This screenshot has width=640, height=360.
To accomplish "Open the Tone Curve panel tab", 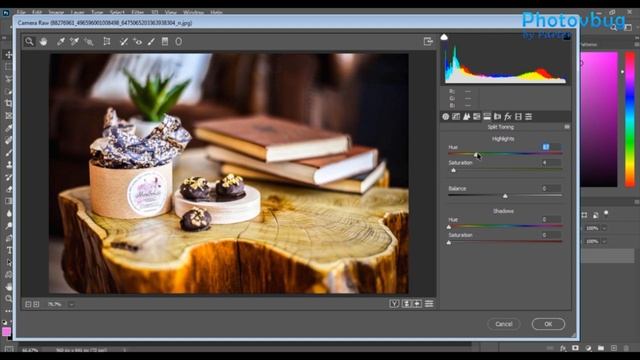I will point(456,117).
